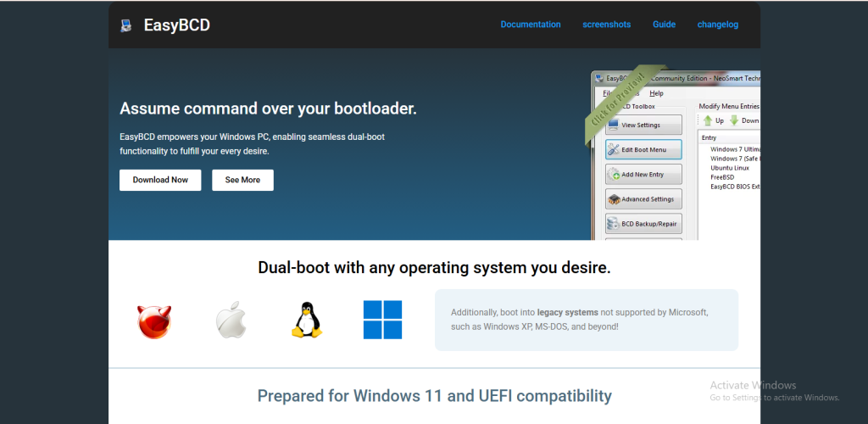The height and width of the screenshot is (424, 868).
Task: Click the See More button
Action: pos(242,180)
